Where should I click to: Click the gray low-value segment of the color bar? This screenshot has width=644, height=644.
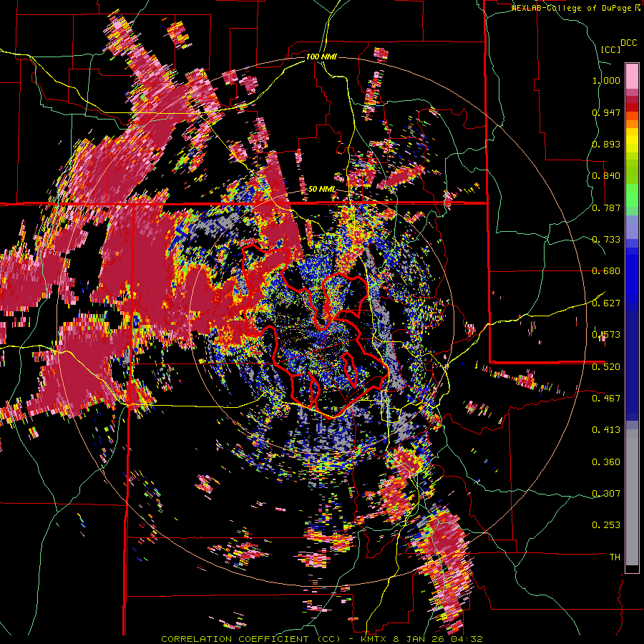click(x=632, y=497)
